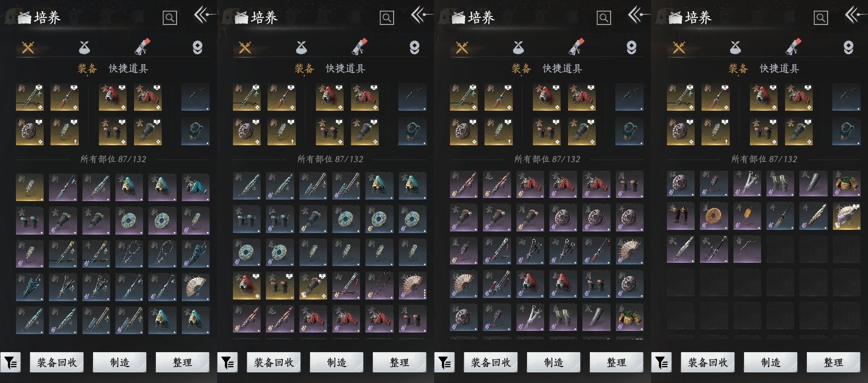Click the first empty inventory slot in fourth panel
This screenshot has height=383, width=868.
tap(780, 249)
